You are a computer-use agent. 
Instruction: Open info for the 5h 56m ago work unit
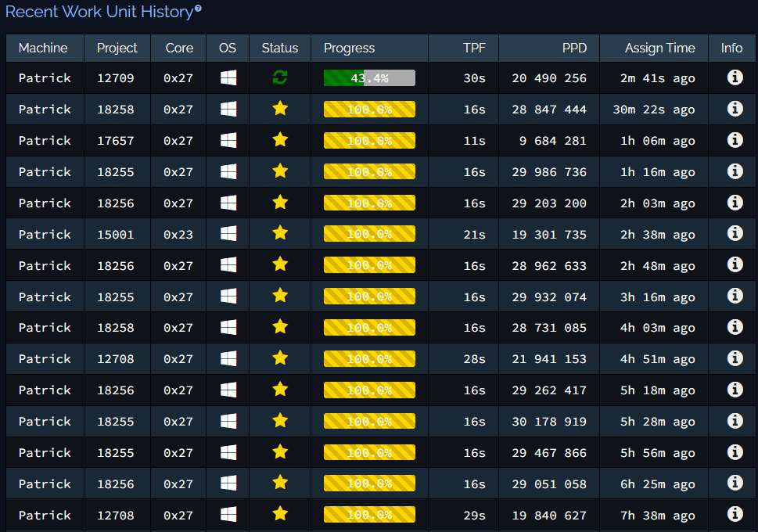[x=735, y=452]
